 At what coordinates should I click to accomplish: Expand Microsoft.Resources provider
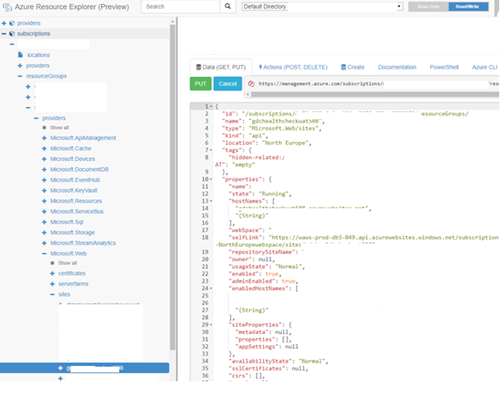[x=44, y=201]
